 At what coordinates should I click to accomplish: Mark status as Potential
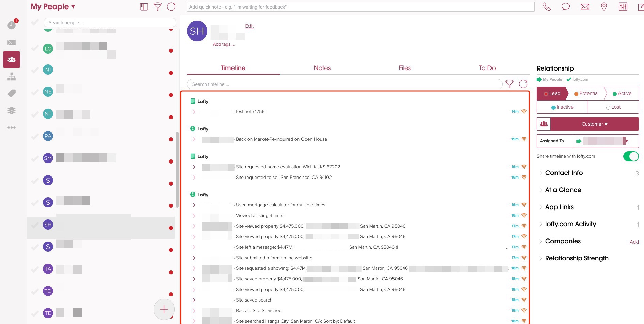586,94
